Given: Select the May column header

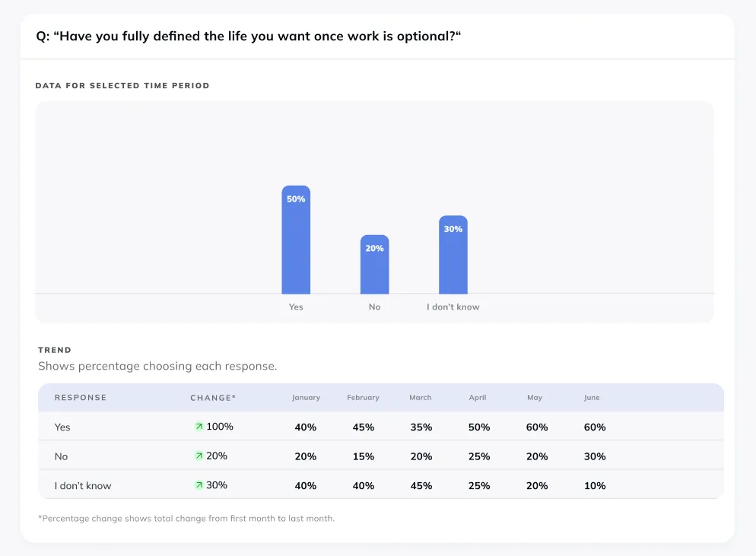Looking at the screenshot, I should coord(535,398).
